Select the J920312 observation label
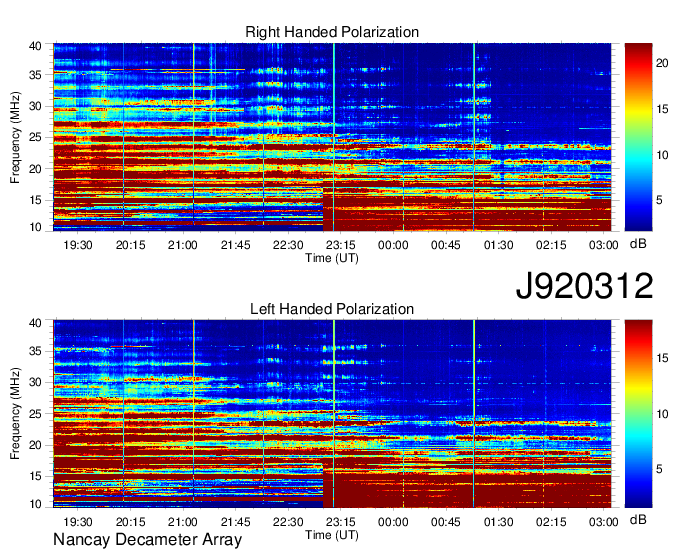 pos(584,286)
